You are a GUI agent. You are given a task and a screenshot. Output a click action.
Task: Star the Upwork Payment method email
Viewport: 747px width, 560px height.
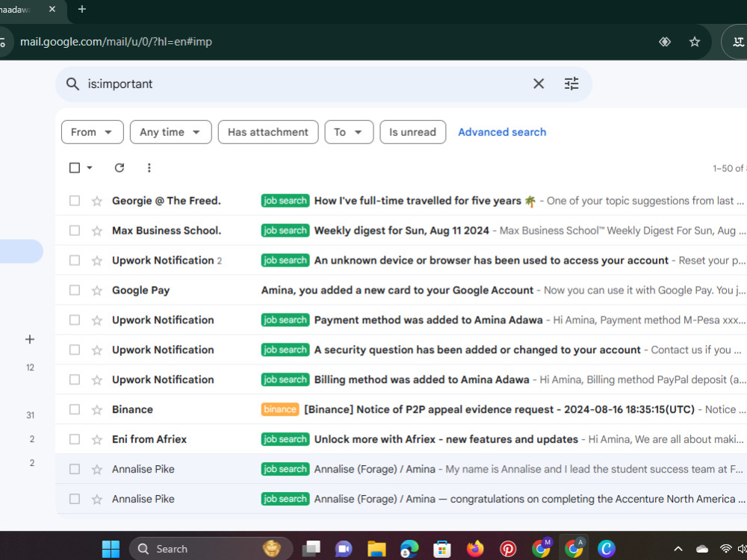(97, 320)
